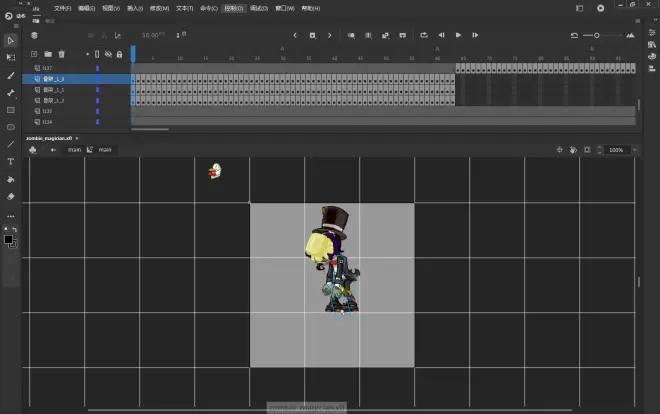Screen dimensions: 660x414
Task: Open the View (V) menu
Action: [x=111, y=8]
